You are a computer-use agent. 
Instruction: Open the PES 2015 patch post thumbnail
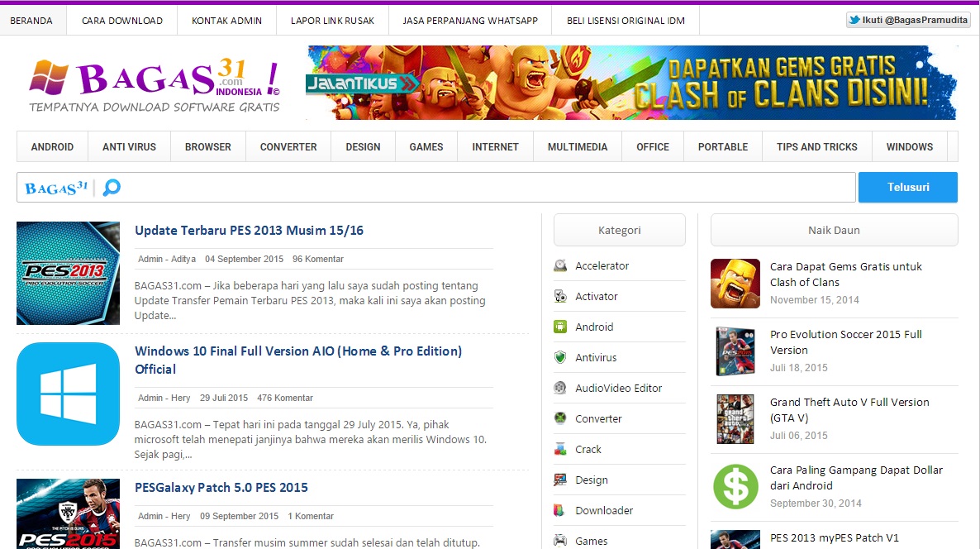(x=68, y=514)
